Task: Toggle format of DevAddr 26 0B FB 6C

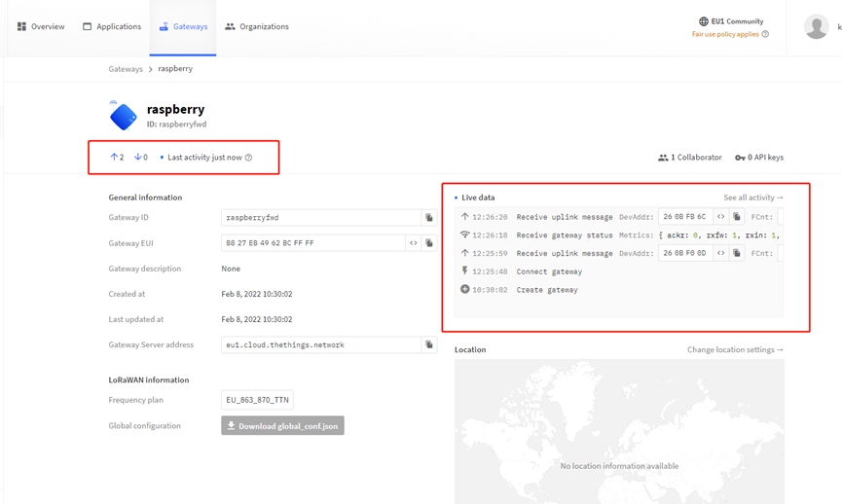Action: (720, 217)
